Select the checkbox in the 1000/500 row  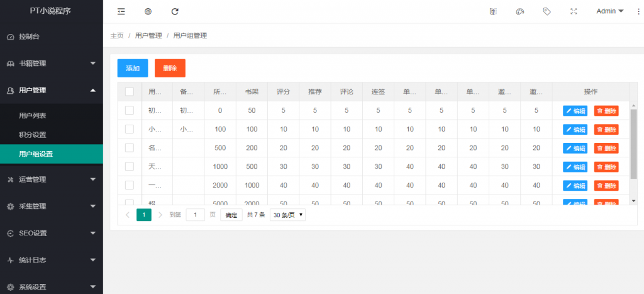[x=130, y=166]
